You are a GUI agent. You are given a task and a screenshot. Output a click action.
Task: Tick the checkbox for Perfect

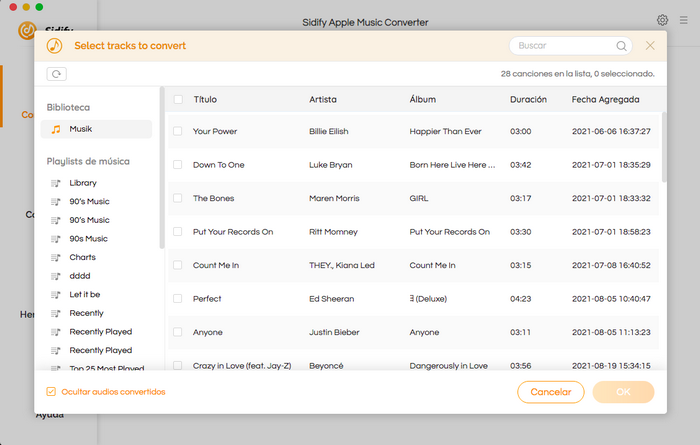coord(178,299)
